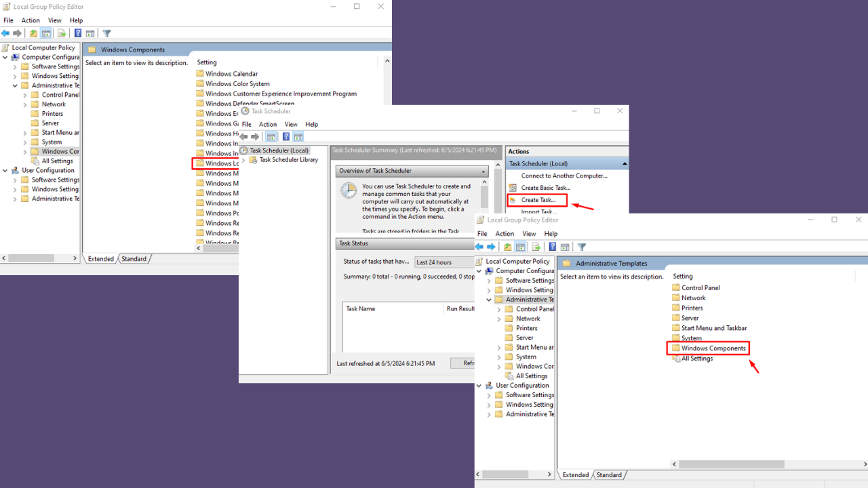The height and width of the screenshot is (488, 868).
Task: Click Connect to Another Computer... action
Action: pos(564,176)
